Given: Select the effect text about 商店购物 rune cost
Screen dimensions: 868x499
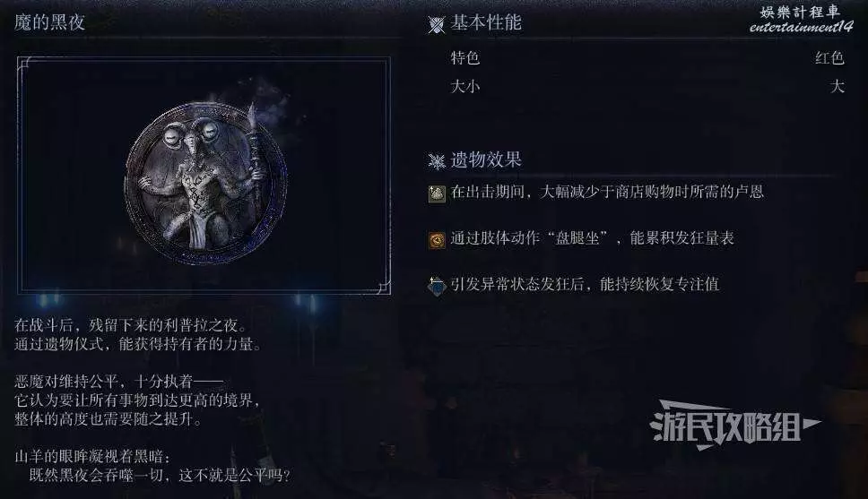Looking at the screenshot, I should click(x=607, y=192).
